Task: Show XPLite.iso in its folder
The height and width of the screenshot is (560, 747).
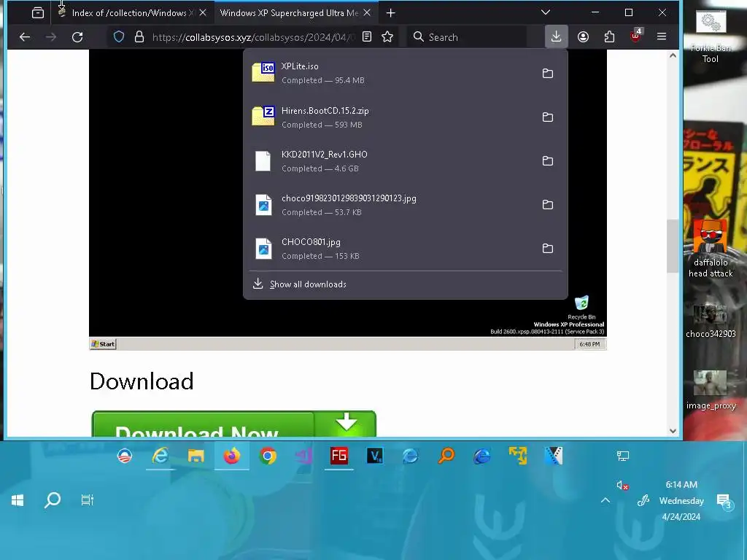Action: point(548,74)
